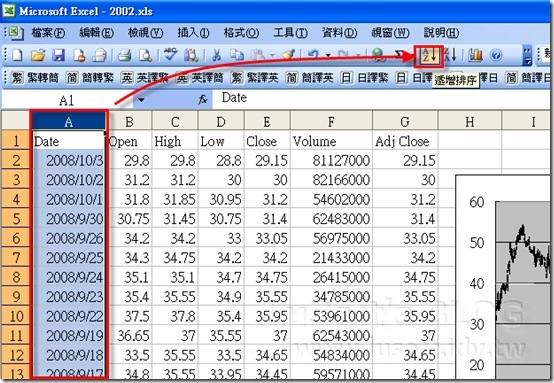
Task: Click the 繁轉簡 toolbar button
Action: (35, 77)
